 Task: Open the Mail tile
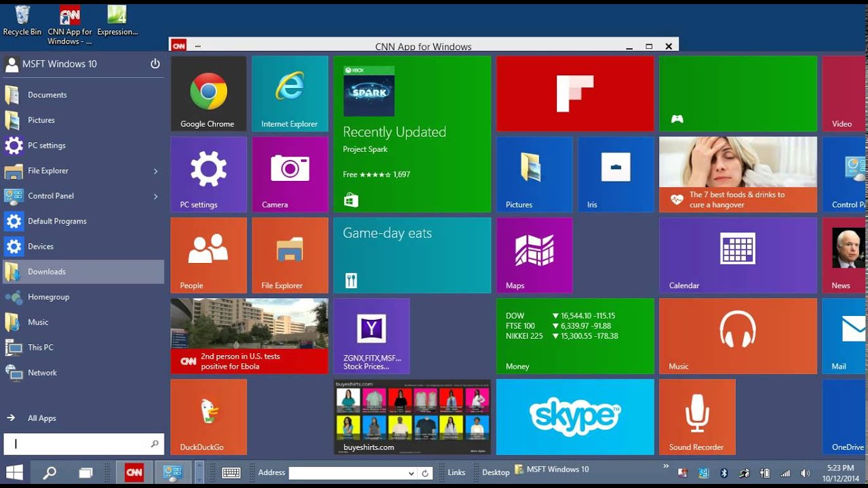pyautogui.click(x=845, y=335)
